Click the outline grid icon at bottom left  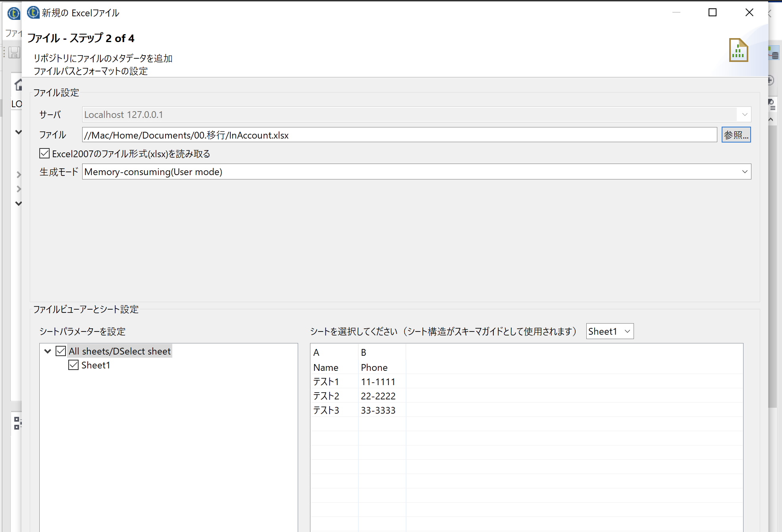(17, 423)
